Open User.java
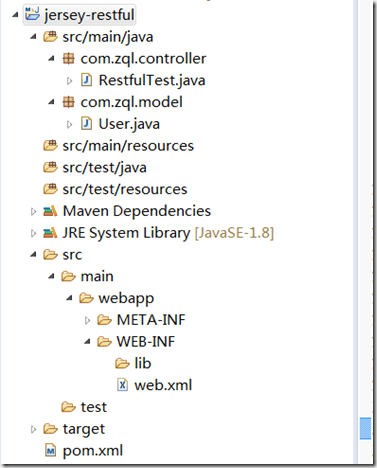Image resolution: width=377 pixels, height=468 pixels. point(129,124)
